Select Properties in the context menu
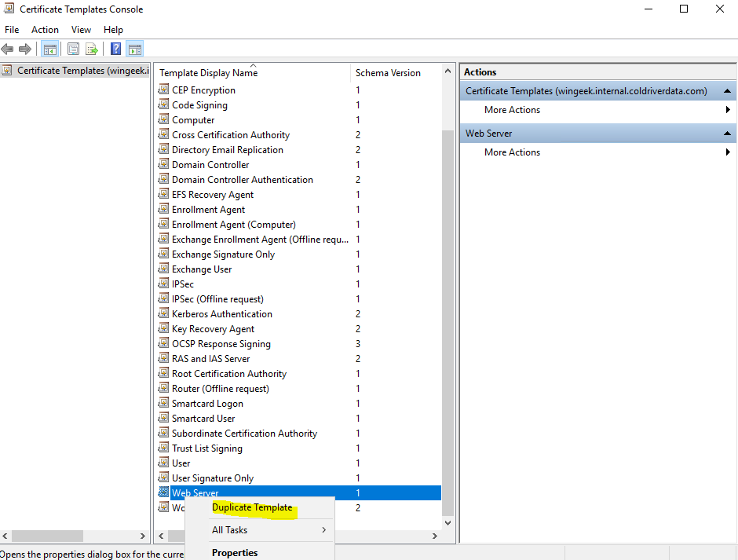Image resolution: width=738 pixels, height=560 pixels. [x=235, y=552]
